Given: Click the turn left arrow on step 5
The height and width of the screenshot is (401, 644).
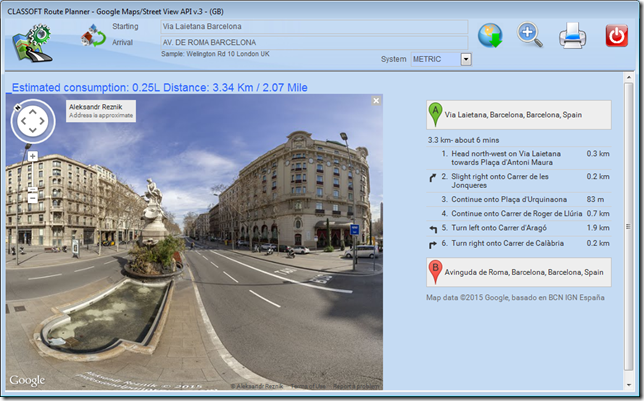Looking at the screenshot, I should [x=433, y=229].
